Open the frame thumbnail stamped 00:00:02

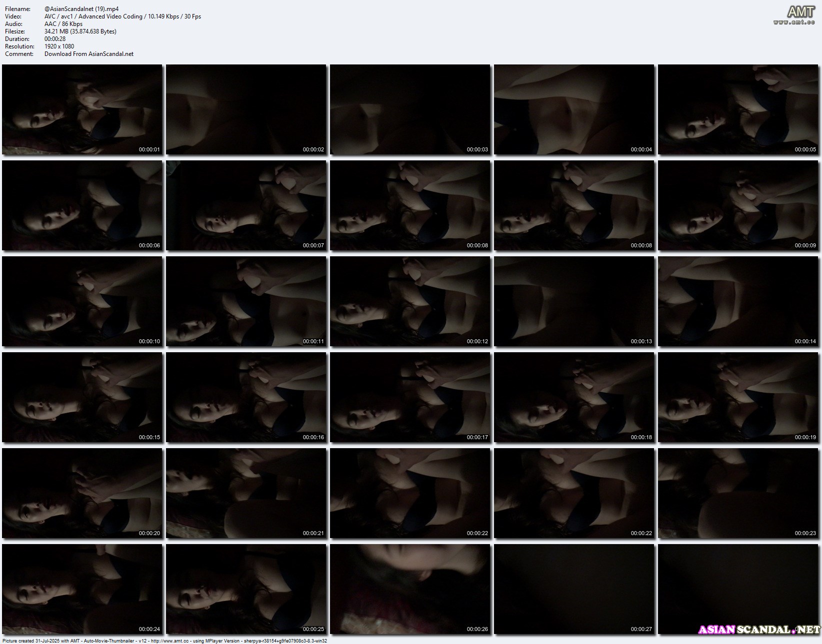pos(246,109)
